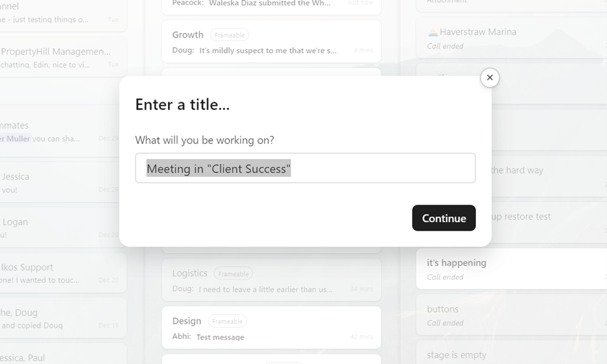The width and height of the screenshot is (607, 364).
Task: Open the Logistics channel card
Action: click(x=271, y=280)
